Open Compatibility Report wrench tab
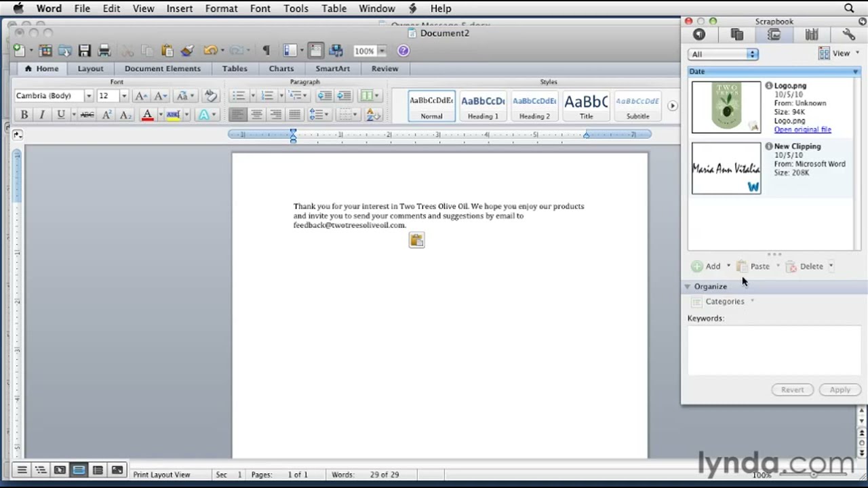This screenshot has height=488, width=868. tap(848, 35)
